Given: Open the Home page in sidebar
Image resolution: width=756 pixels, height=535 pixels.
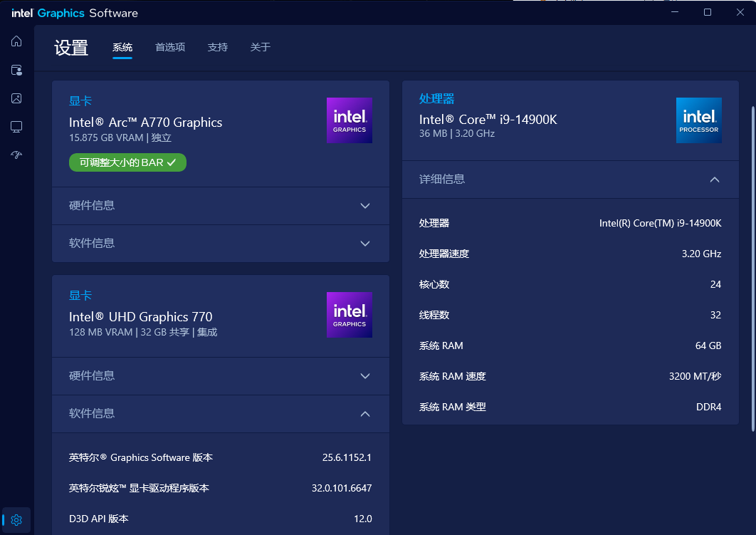Looking at the screenshot, I should pos(16,41).
